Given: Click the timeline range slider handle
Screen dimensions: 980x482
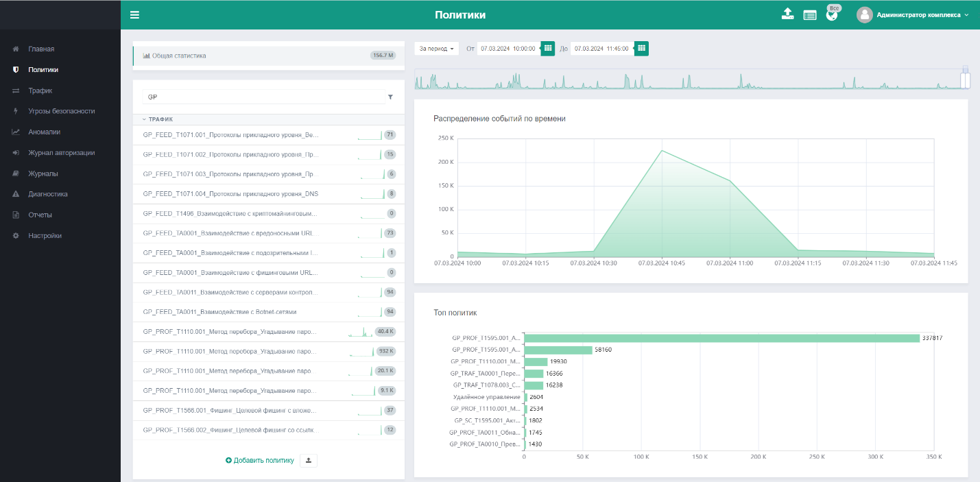Looking at the screenshot, I should (964, 79).
